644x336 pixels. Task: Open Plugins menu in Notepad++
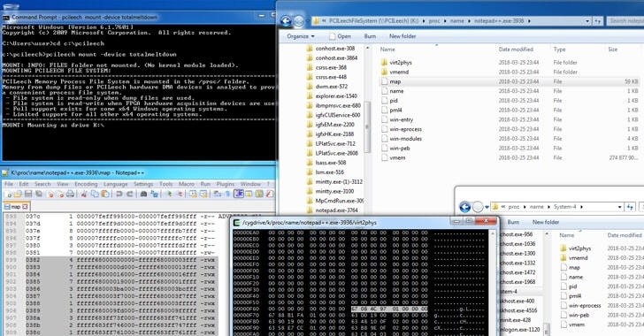click(x=225, y=184)
